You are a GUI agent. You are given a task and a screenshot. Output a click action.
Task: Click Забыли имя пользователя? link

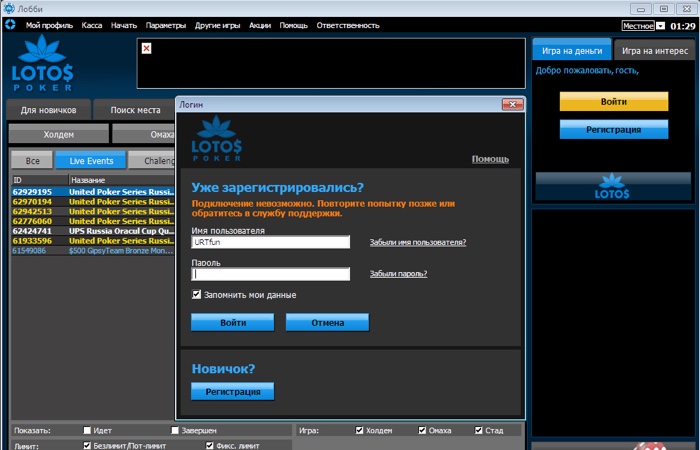click(418, 242)
